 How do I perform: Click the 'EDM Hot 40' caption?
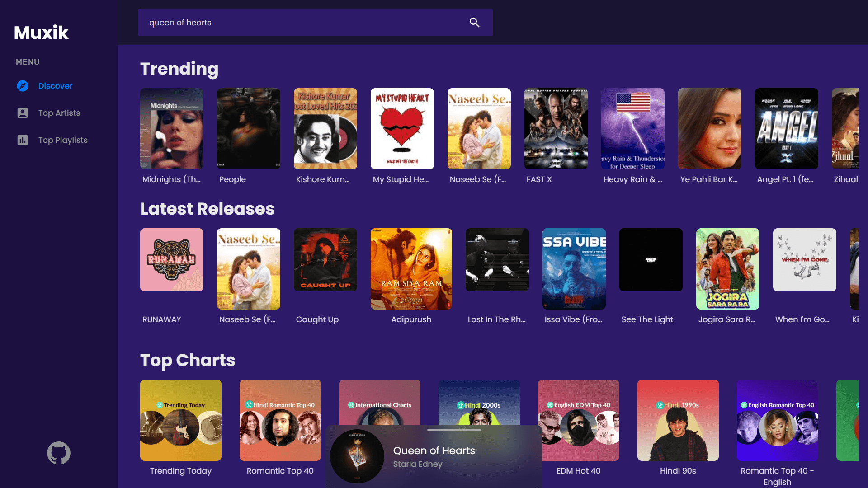click(x=579, y=471)
